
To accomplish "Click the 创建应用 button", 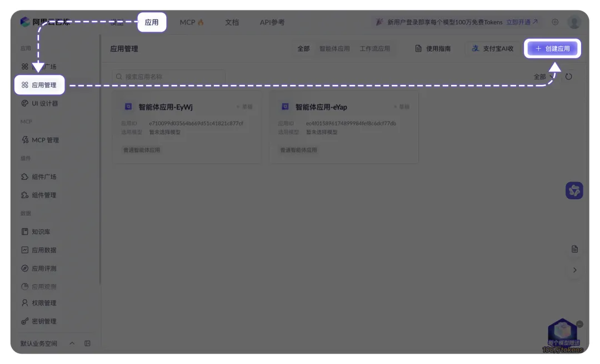I will coord(554,48).
